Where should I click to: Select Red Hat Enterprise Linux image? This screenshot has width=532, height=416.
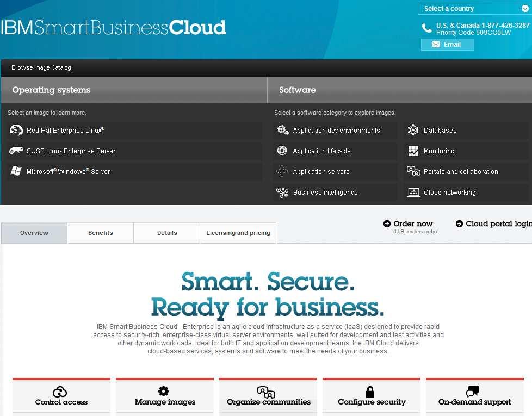coord(134,130)
